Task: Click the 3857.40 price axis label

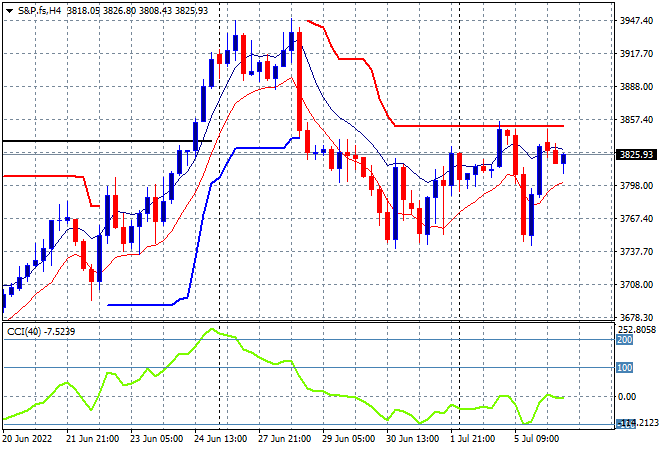Action: [x=636, y=120]
